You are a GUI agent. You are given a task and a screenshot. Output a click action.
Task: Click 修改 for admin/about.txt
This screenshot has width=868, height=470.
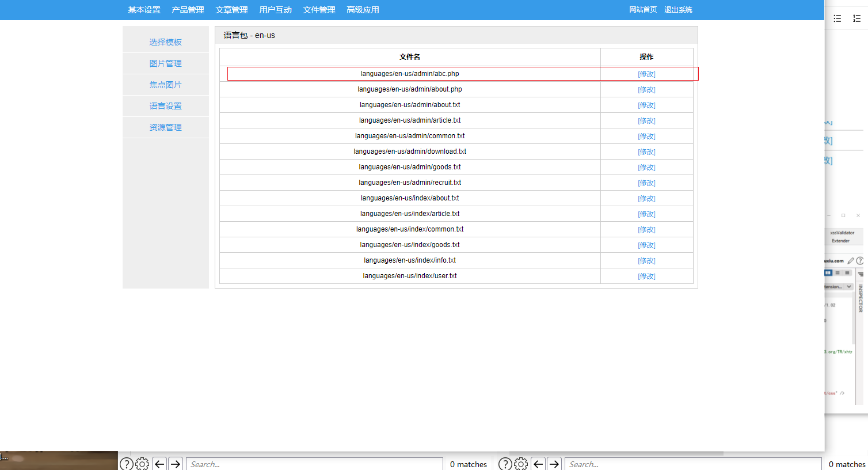point(646,105)
